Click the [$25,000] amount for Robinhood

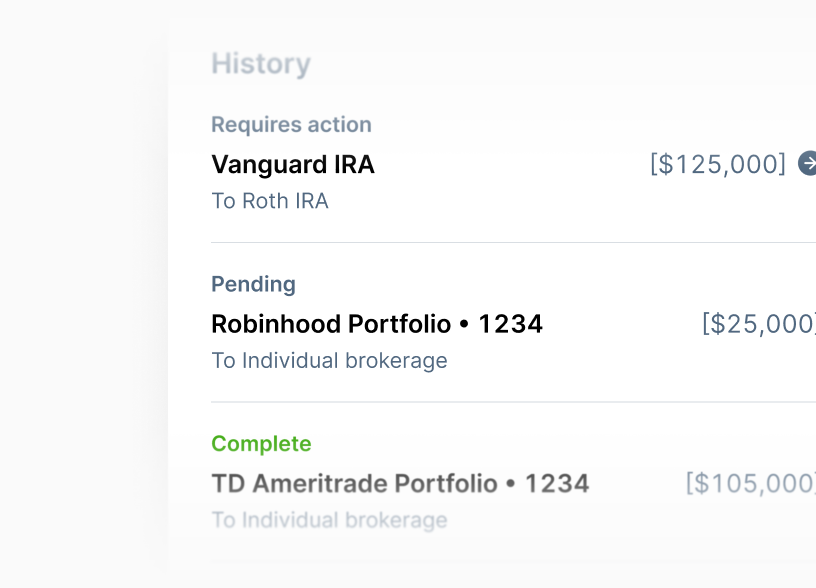[758, 324]
